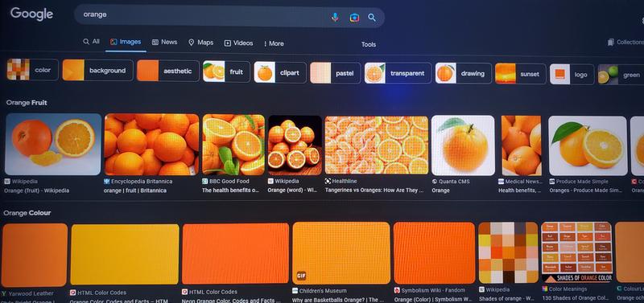
Task: Open Produce Made Simple oranges image
Action: click(x=588, y=146)
